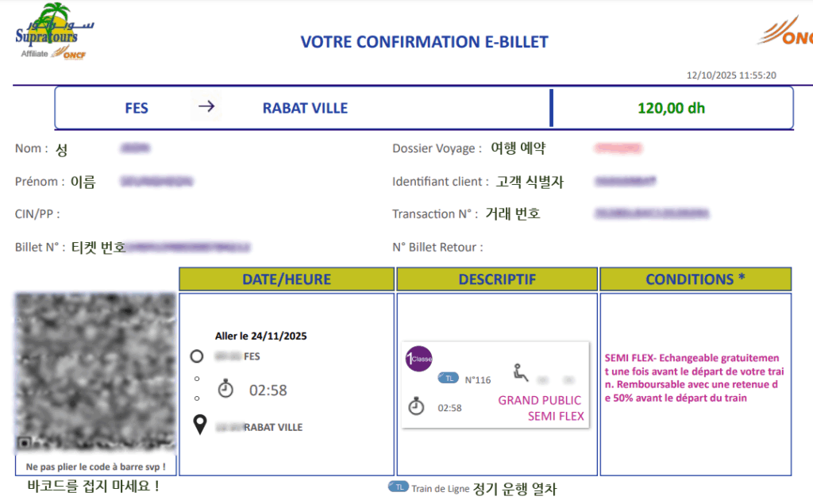The height and width of the screenshot is (504, 813).
Task: Click the pink SEMI FLEX conditions text
Action: pyautogui.click(x=692, y=378)
